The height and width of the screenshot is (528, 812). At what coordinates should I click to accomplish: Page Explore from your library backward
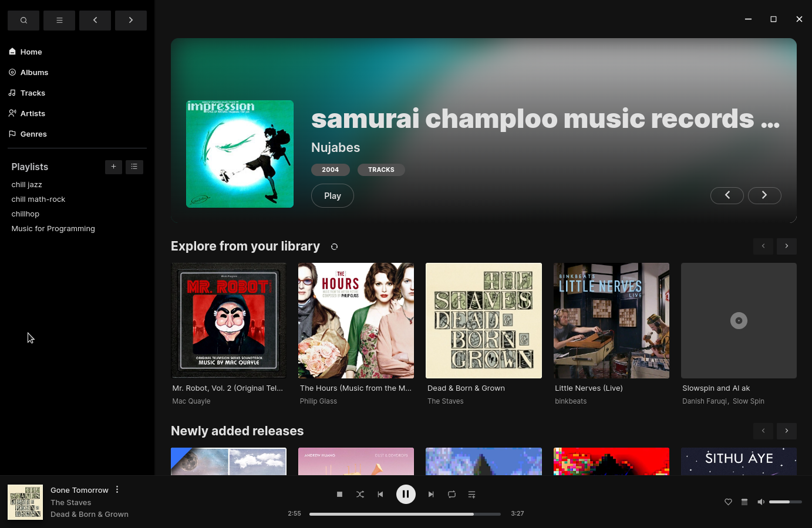point(763,246)
